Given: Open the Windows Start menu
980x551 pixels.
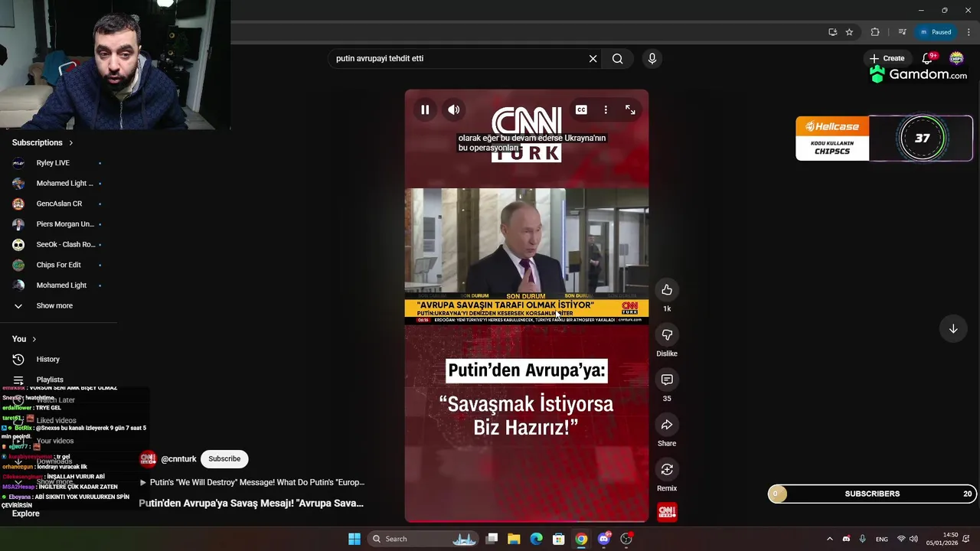Looking at the screenshot, I should [354, 539].
